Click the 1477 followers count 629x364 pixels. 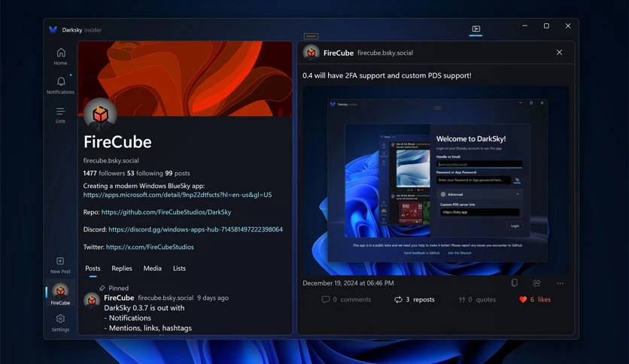[x=105, y=173]
